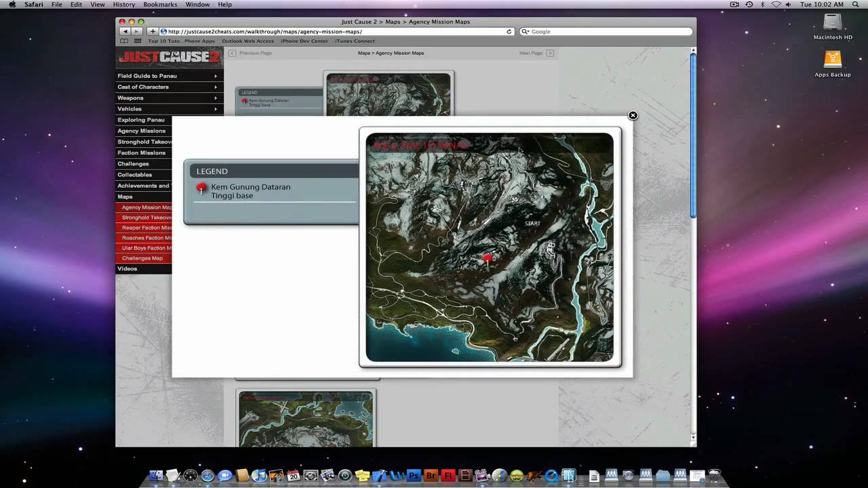This screenshot has height=488, width=868.
Task: Open the Top 10 Tuto...Phone Apps bookmark
Action: pyautogui.click(x=181, y=41)
